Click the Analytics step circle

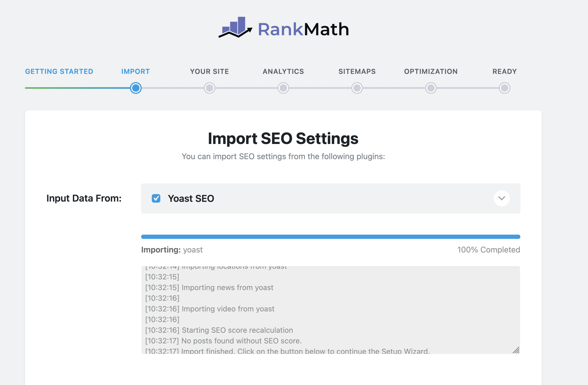pyautogui.click(x=283, y=88)
